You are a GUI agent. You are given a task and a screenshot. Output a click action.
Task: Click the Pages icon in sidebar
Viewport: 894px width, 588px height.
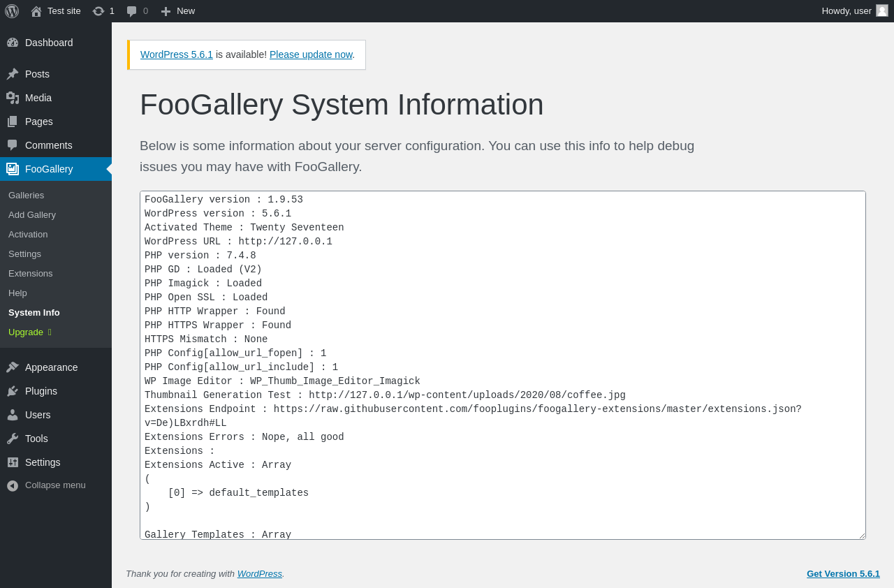13,122
